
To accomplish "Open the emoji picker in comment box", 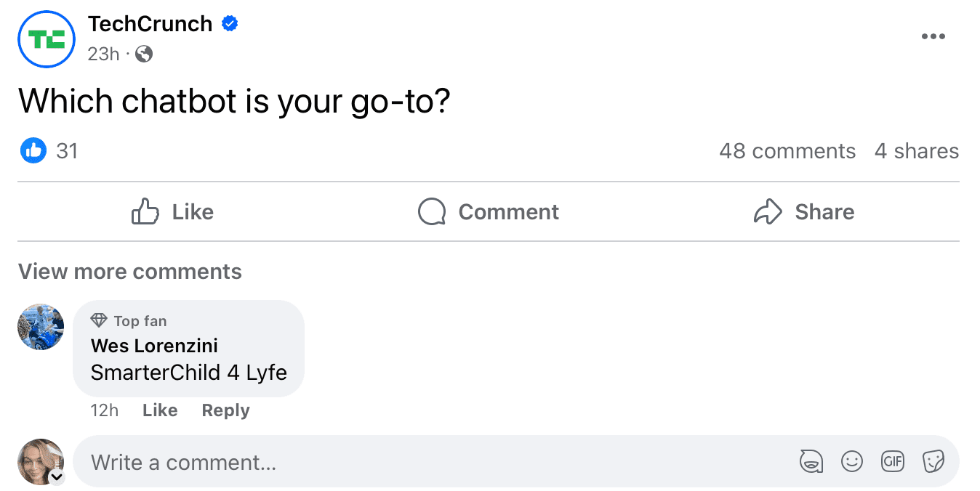I will point(852,461).
